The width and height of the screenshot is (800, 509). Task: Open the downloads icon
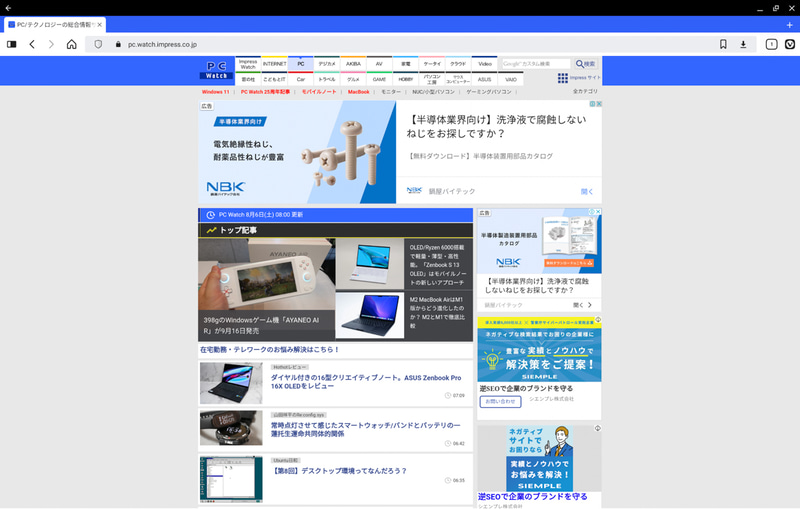(x=743, y=44)
